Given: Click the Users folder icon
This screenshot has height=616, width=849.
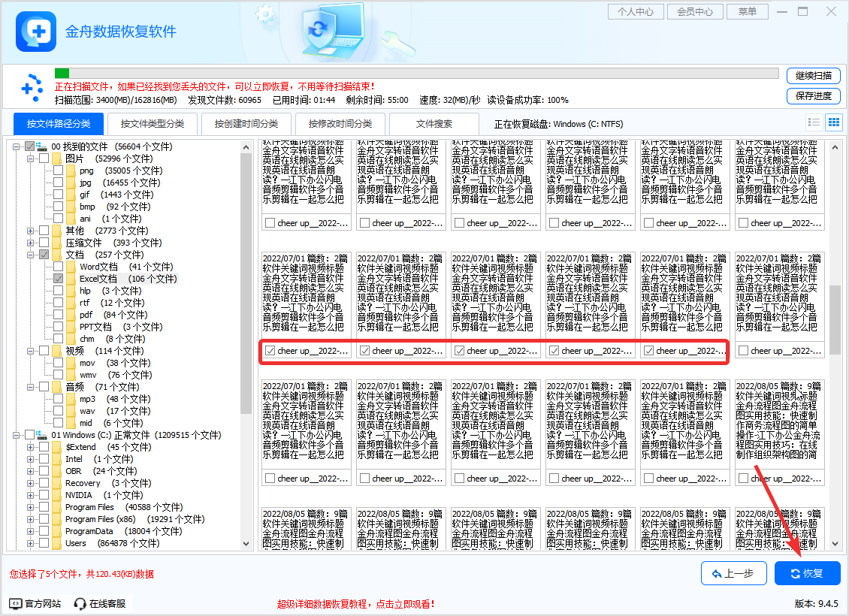Looking at the screenshot, I should coord(57,543).
